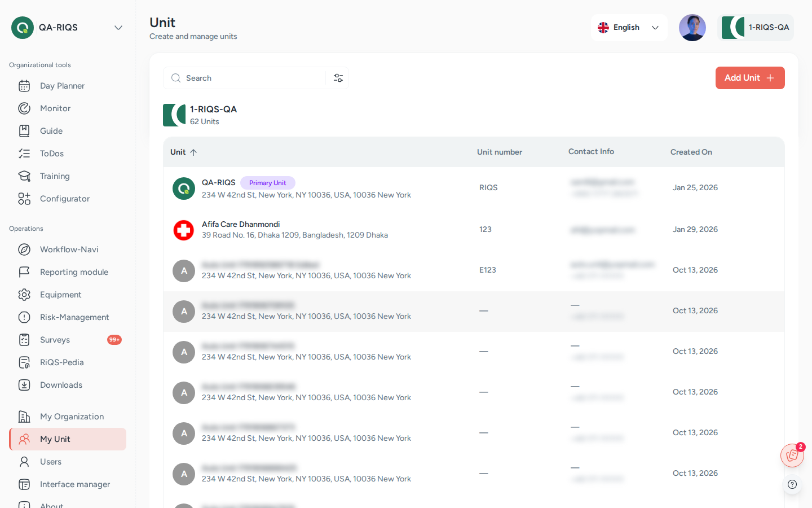Click the E123 unit number cell

488,270
